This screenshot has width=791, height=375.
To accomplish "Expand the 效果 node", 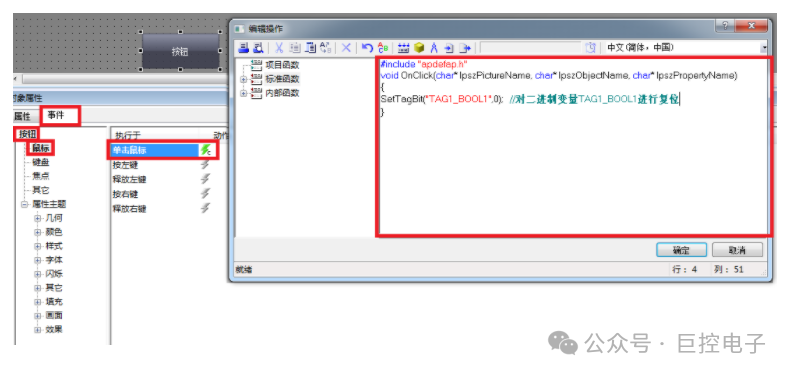I will pyautogui.click(x=37, y=330).
